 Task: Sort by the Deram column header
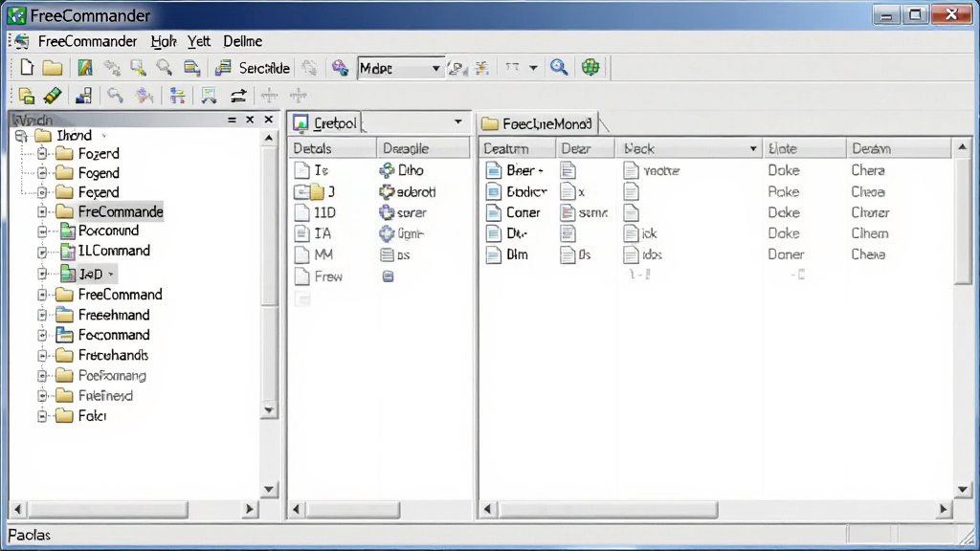coord(899,148)
